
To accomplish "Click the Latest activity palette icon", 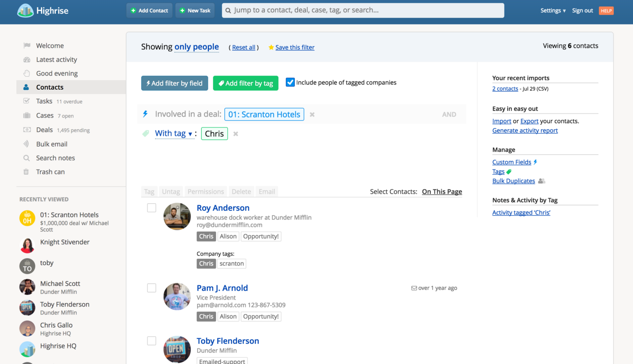I will point(27,60).
